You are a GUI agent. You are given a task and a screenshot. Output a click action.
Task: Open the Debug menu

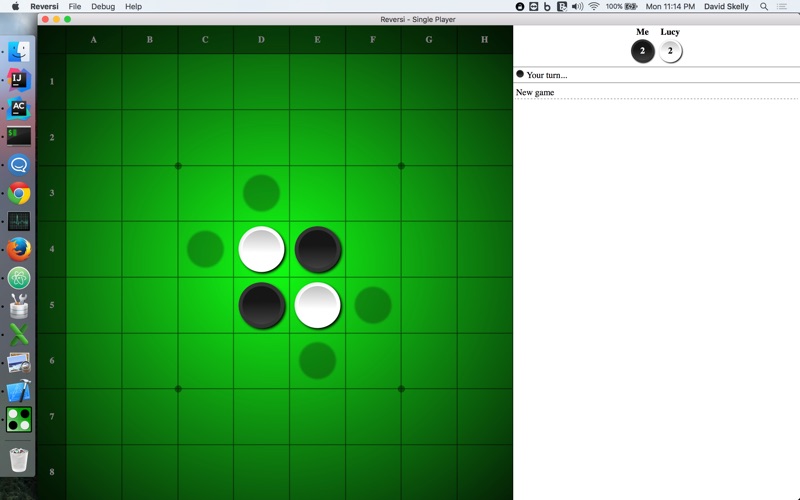tap(103, 7)
